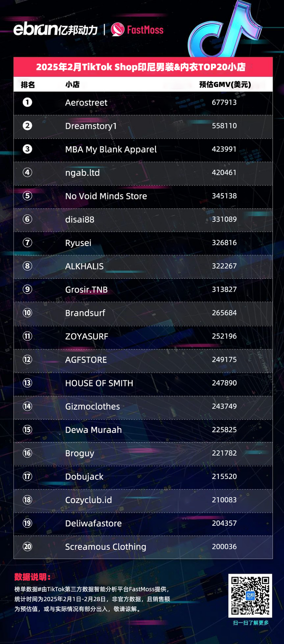Screen dimensions: 284x644
Task: Select the Screamous Clothing shop name
Action: (x=105, y=547)
